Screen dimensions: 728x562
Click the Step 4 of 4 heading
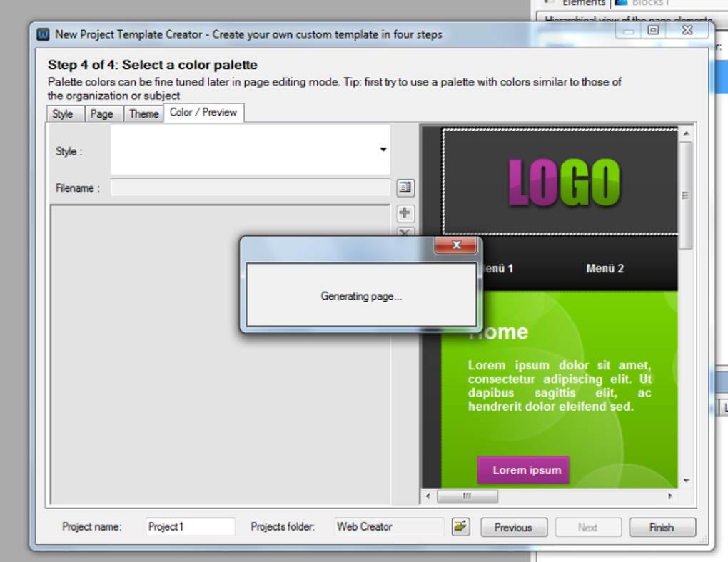pyautogui.click(x=152, y=65)
